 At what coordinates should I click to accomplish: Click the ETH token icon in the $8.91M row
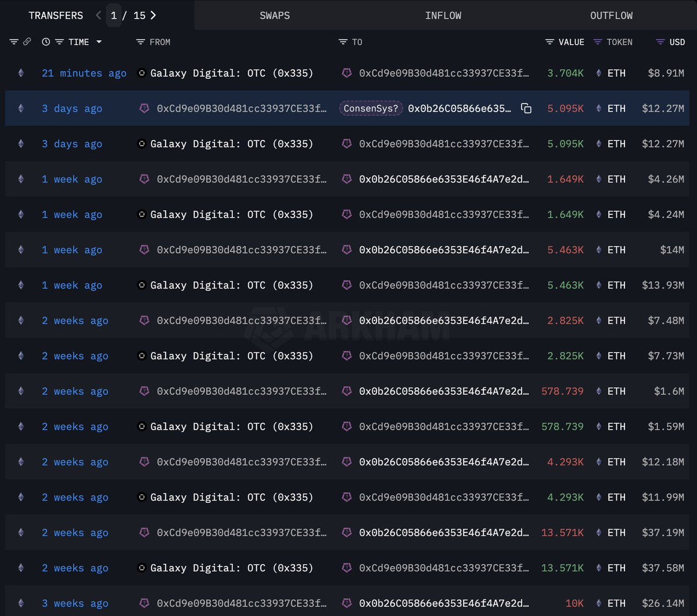(x=599, y=73)
